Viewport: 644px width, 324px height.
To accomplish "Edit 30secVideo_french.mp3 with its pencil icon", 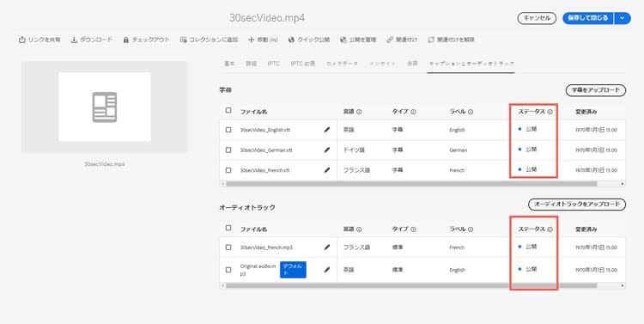I will (327, 248).
